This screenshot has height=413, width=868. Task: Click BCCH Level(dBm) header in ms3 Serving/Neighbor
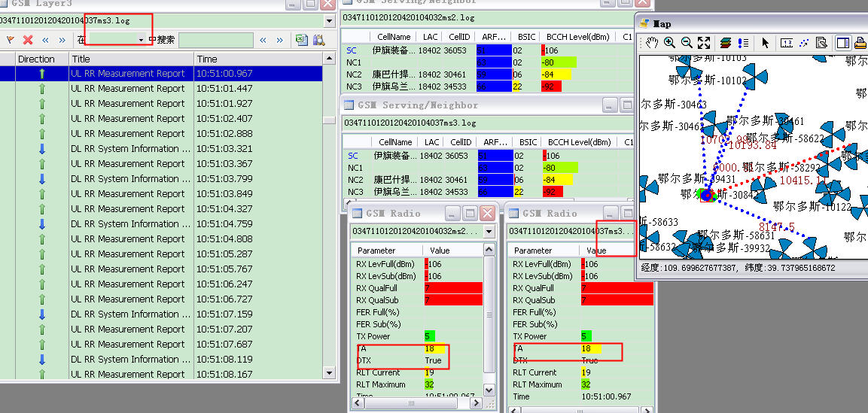578,142
